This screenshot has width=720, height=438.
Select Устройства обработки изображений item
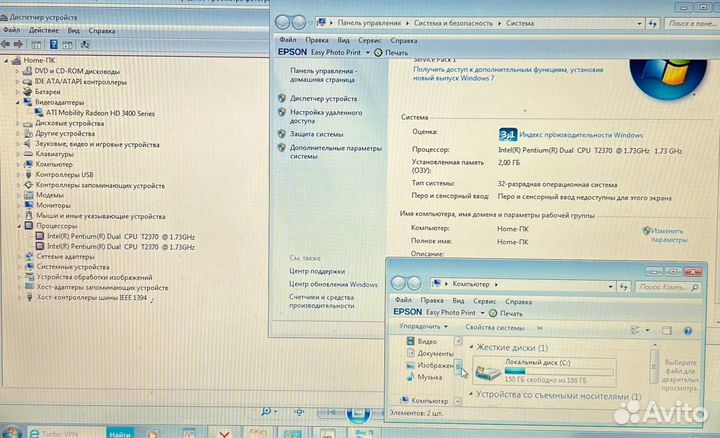pyautogui.click(x=95, y=277)
